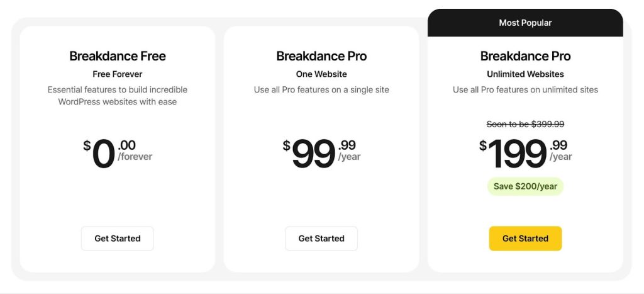Click the /year label under the $199 price

point(561,157)
